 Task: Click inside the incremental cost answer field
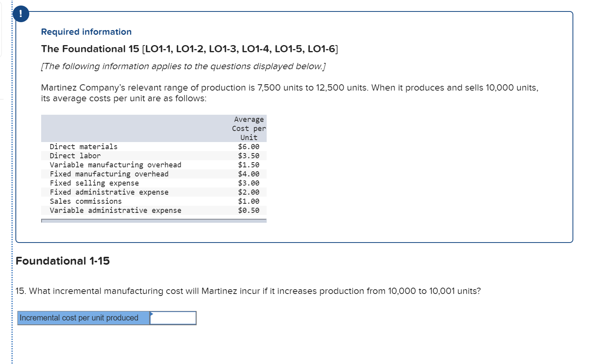pyautogui.click(x=173, y=318)
